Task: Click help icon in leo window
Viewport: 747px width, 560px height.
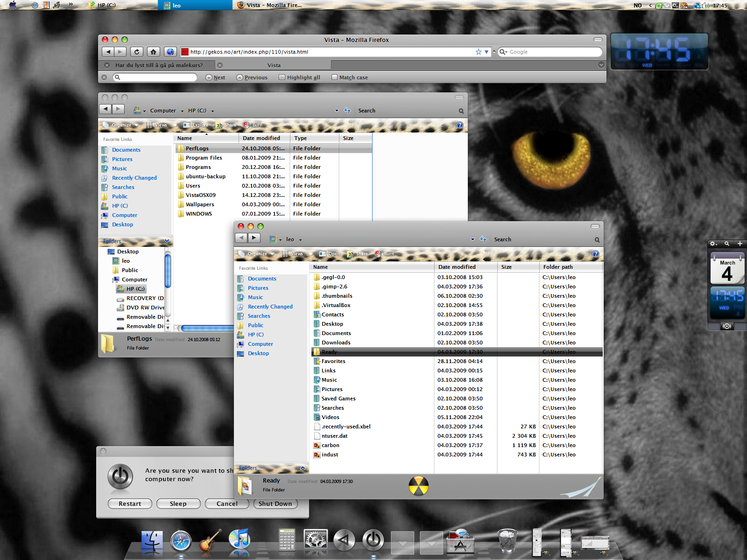Action: click(595, 254)
